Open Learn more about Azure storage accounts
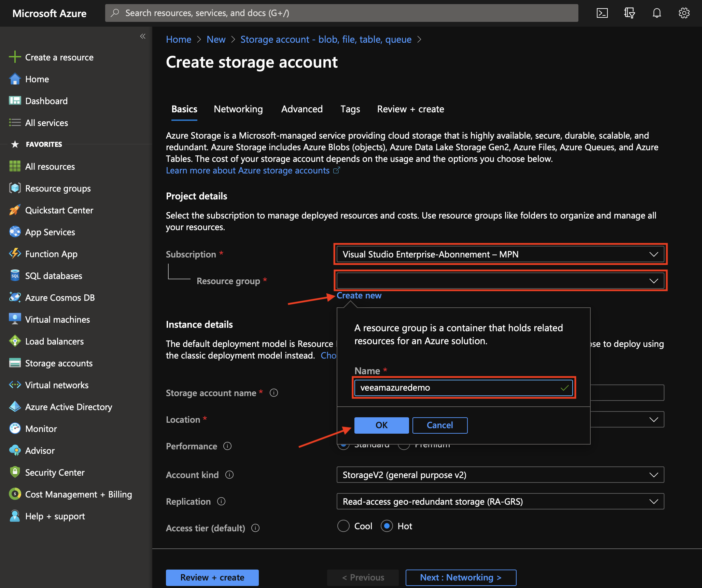 (253, 170)
